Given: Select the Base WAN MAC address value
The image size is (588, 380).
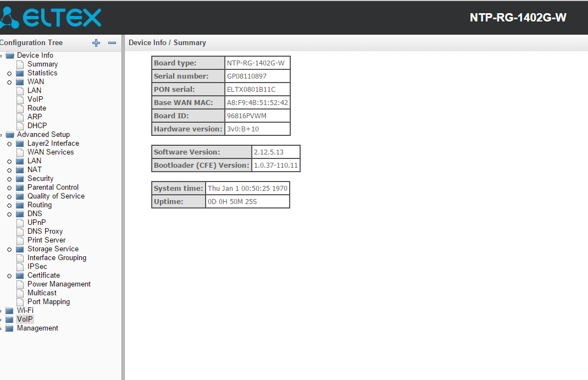Looking at the screenshot, I should (257, 103).
